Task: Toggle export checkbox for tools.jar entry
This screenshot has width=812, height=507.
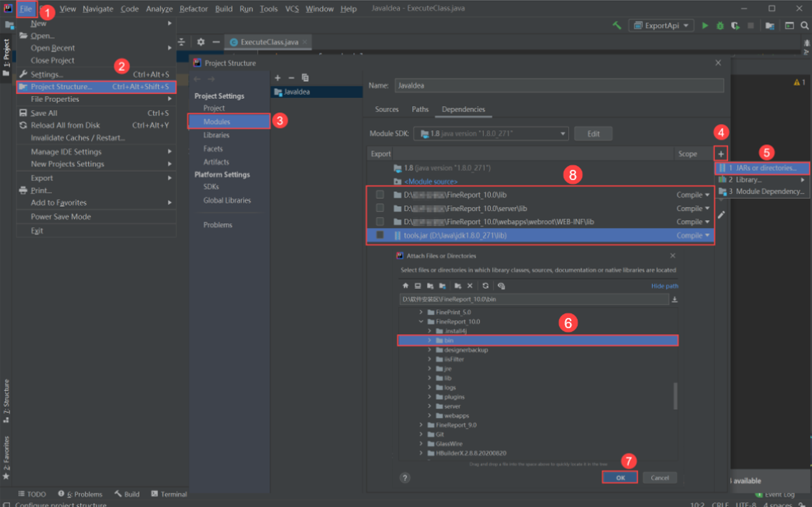Action: point(380,235)
